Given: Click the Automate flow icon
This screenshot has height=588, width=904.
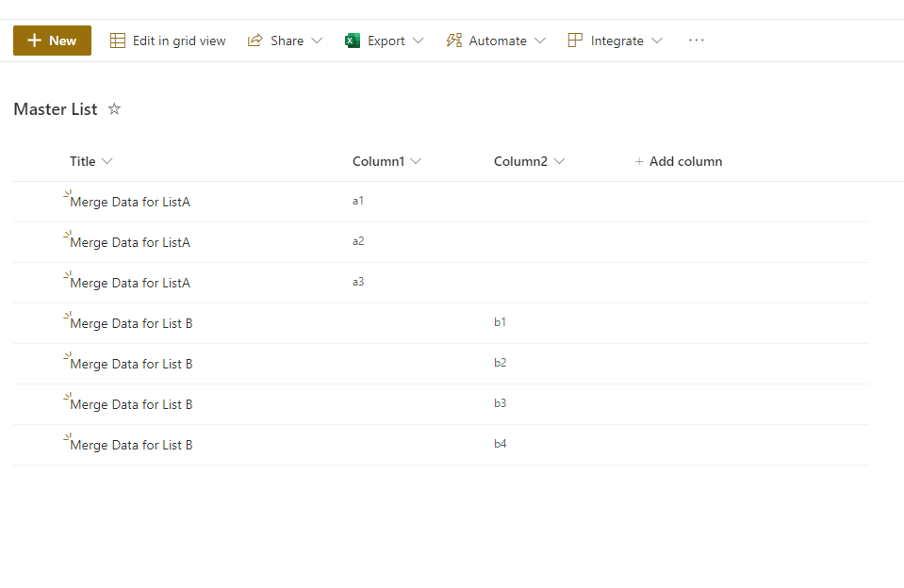Looking at the screenshot, I should [x=453, y=41].
